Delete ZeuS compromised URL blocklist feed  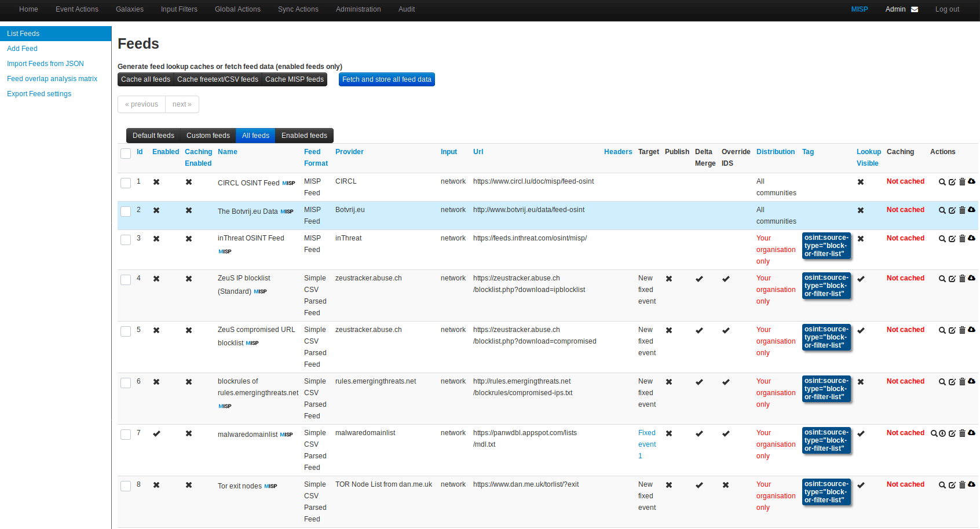point(962,330)
